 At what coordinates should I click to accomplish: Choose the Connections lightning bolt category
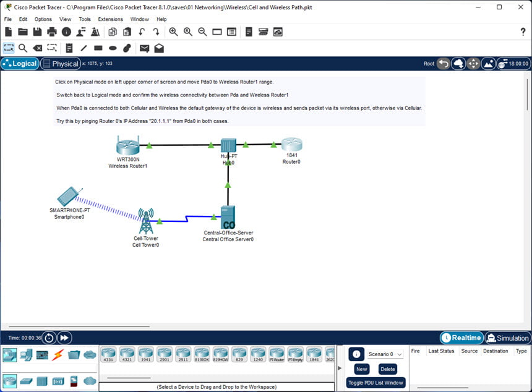[58, 355]
